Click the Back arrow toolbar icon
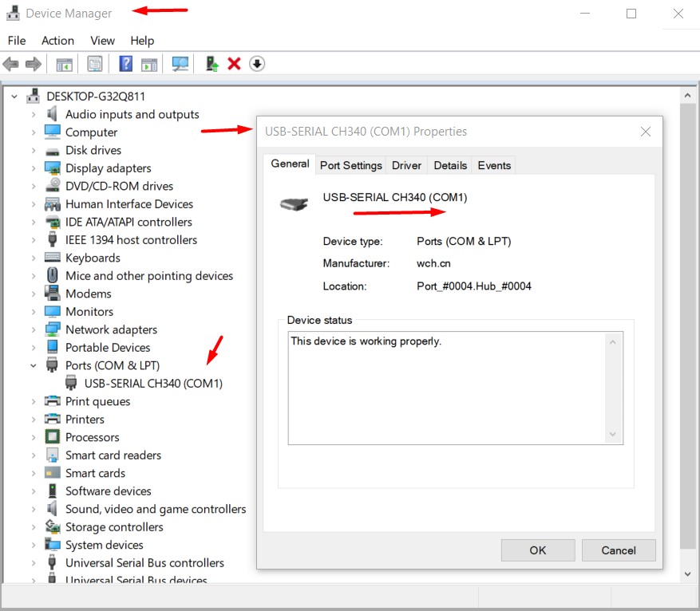This screenshot has width=700, height=611. (x=10, y=65)
